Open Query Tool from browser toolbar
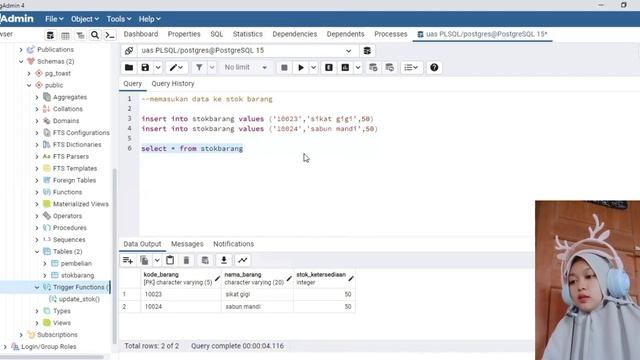The image size is (640, 360). click(50, 35)
